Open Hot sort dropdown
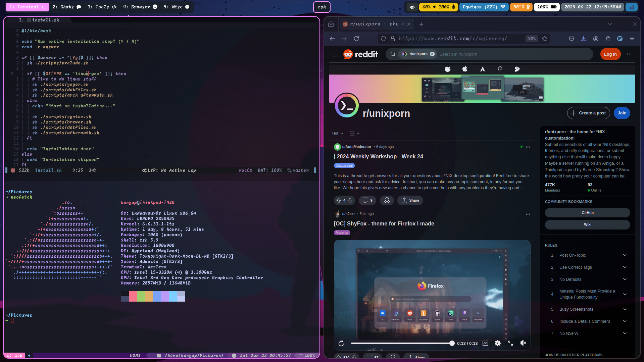Screen dimensions: 644x362 point(338,133)
